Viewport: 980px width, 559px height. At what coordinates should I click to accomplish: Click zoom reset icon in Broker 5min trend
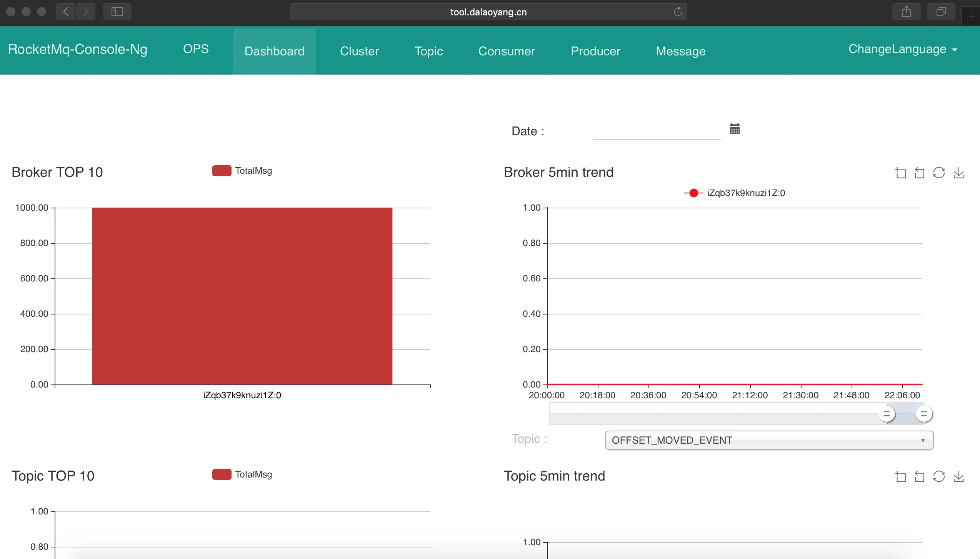pos(919,173)
